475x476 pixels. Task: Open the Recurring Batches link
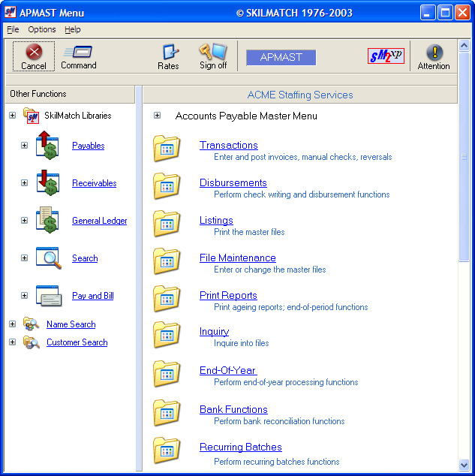click(241, 447)
